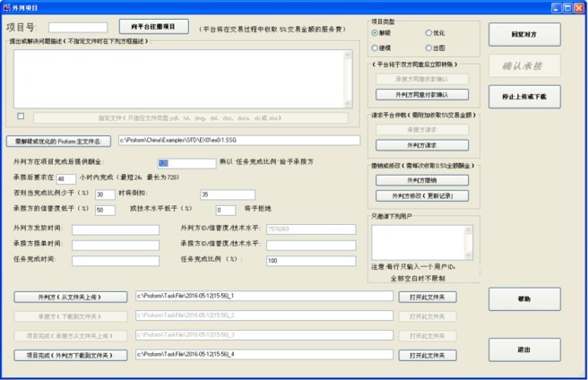The image size is (588, 380).
Task: Click 外判方 (从文件夹上传) button
Action: pyautogui.click(x=71, y=297)
